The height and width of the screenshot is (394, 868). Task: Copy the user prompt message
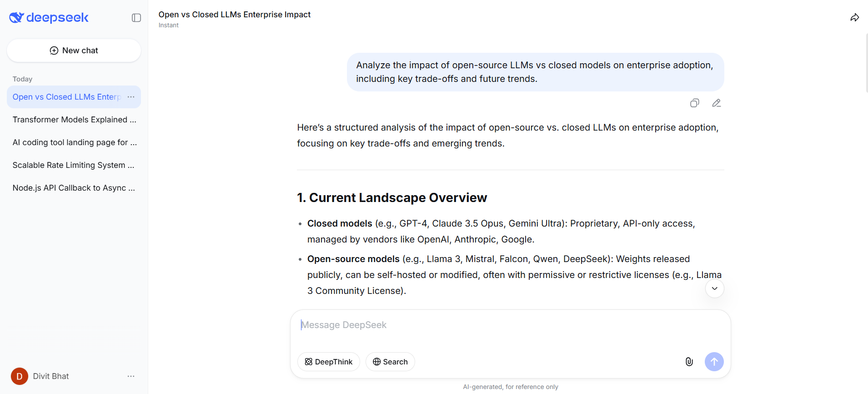pyautogui.click(x=695, y=103)
